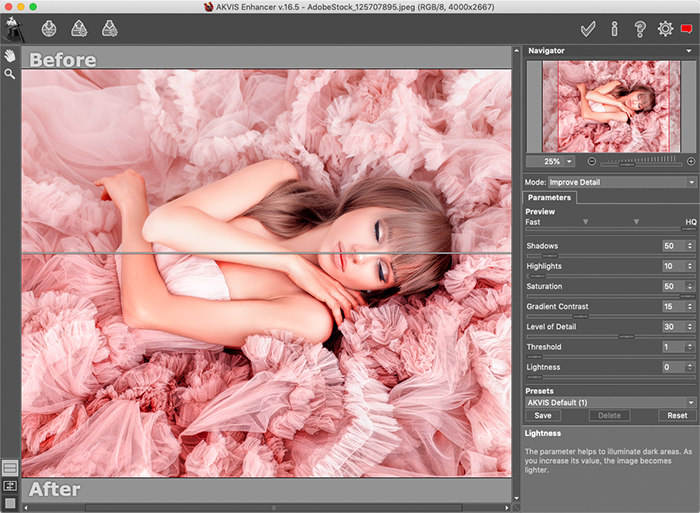The width and height of the screenshot is (700, 513).
Task: Click the Delete preset button
Action: coord(609,415)
